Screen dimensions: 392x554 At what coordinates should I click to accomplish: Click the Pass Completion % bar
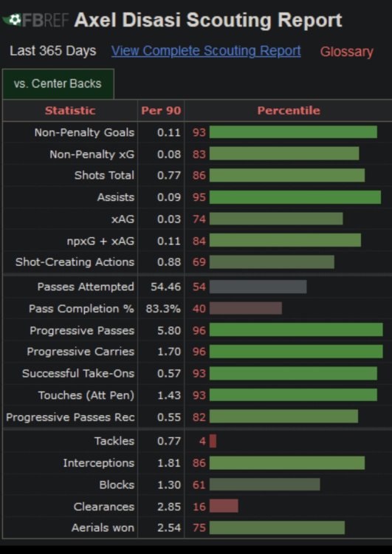tap(245, 309)
